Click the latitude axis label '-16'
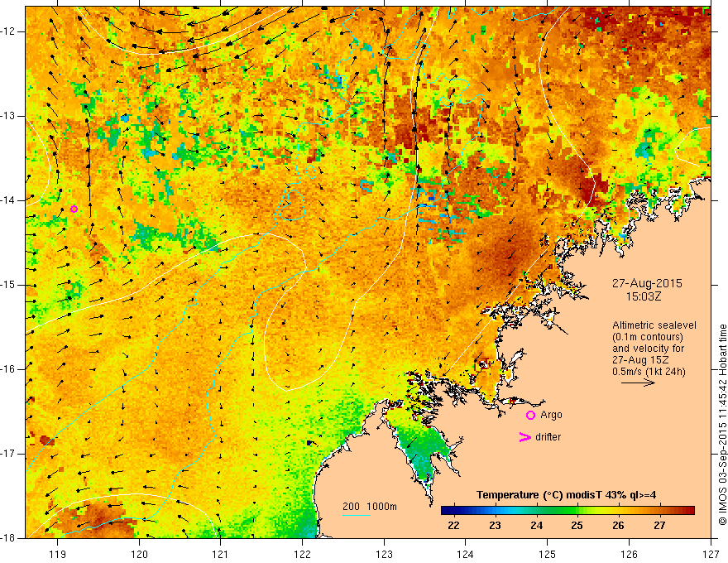 click(8, 369)
